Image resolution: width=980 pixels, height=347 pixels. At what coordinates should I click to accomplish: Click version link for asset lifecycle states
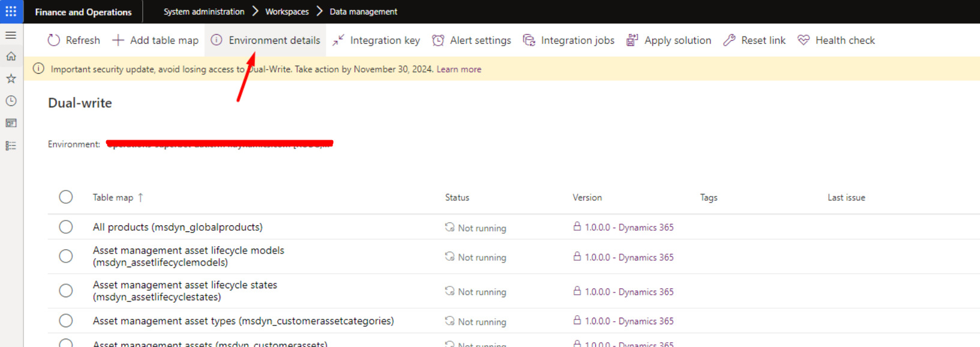629,292
